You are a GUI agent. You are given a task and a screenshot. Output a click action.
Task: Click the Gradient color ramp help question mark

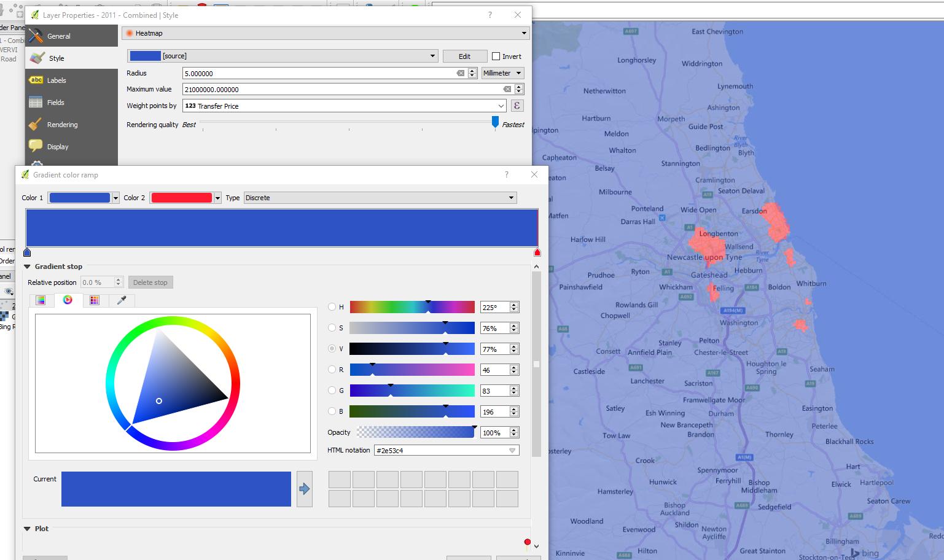507,174
